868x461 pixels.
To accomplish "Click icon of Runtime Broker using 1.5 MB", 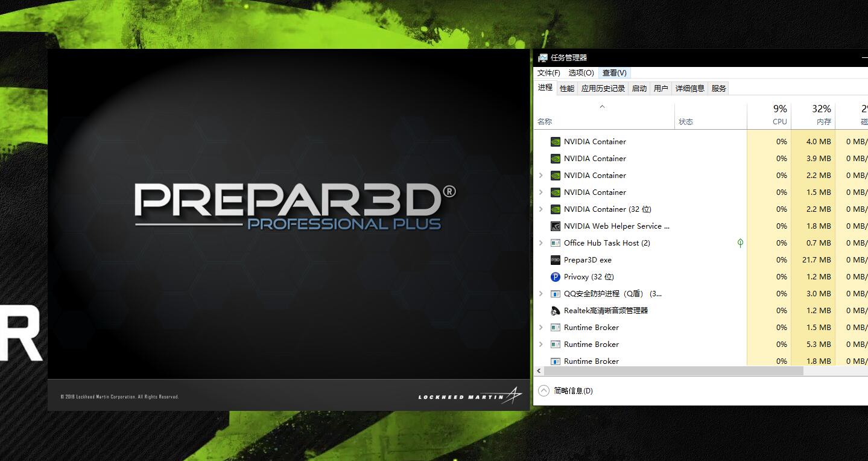I will click(556, 328).
